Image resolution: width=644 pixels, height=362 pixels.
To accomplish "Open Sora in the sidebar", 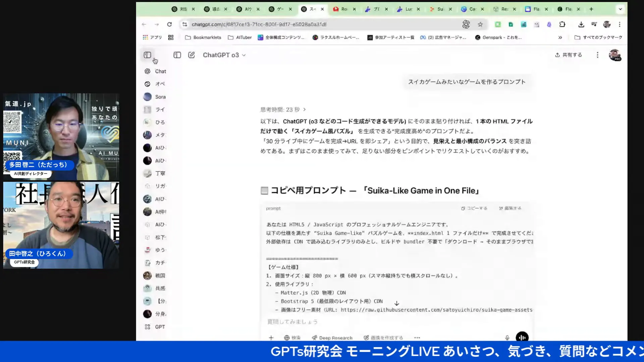I will tap(155, 97).
